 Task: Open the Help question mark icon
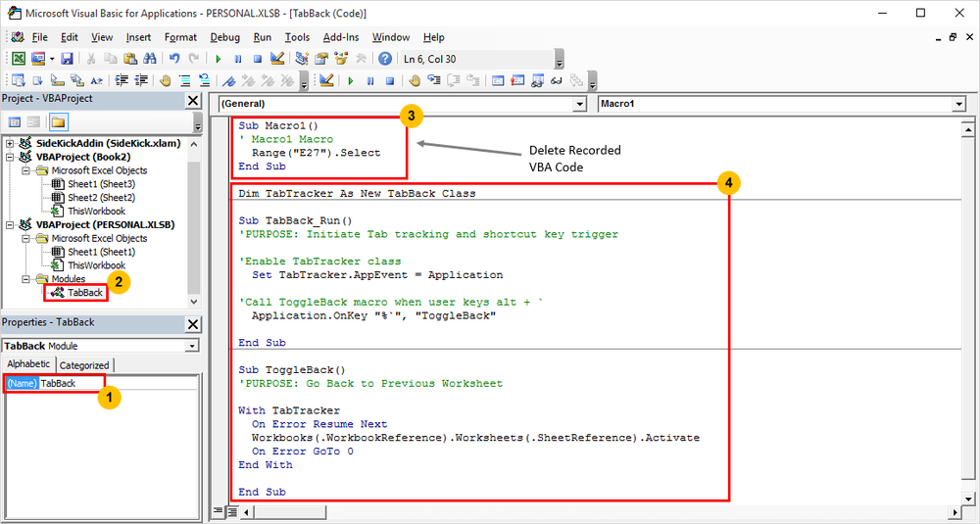(385, 59)
